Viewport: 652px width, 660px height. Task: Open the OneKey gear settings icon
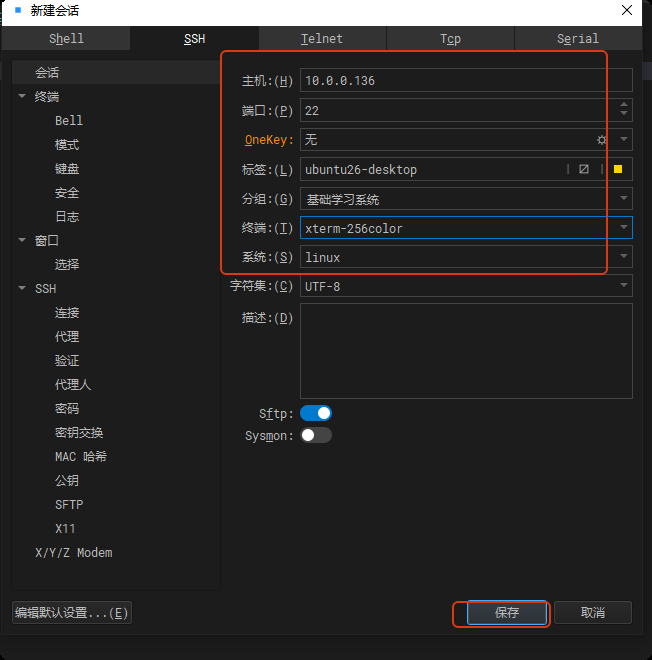(x=601, y=140)
